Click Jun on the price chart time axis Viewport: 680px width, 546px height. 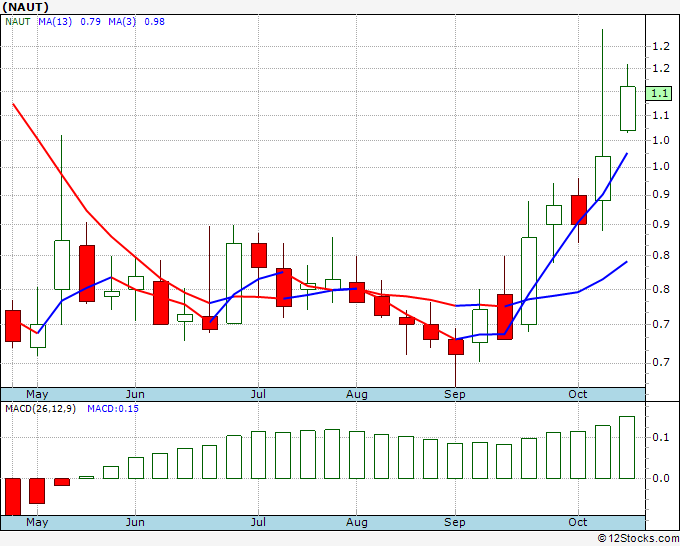[x=135, y=394]
